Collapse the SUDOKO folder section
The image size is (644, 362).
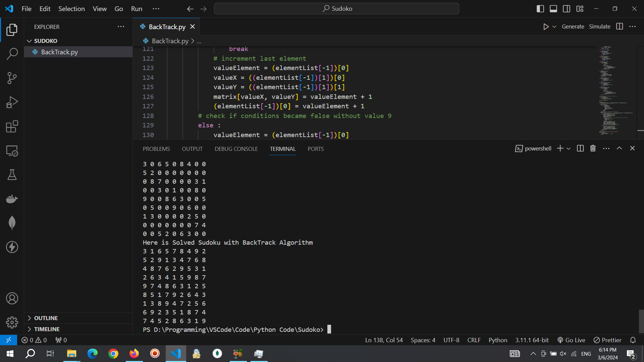point(78,41)
